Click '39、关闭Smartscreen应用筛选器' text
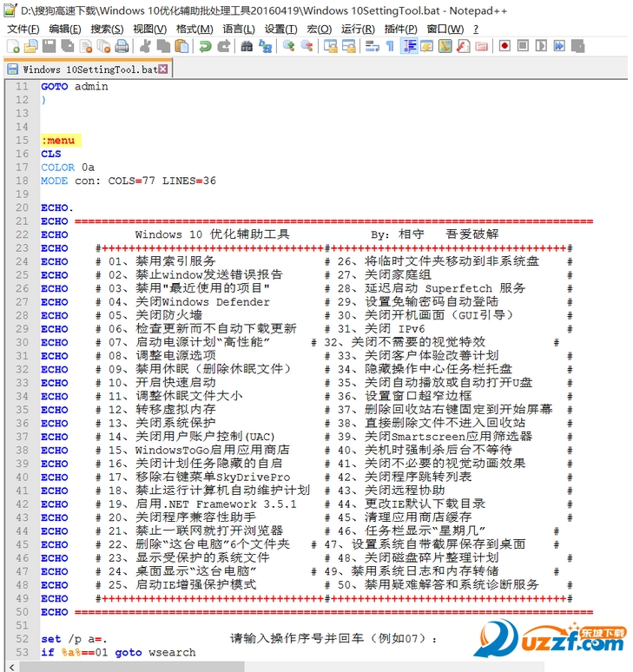Image resolution: width=633 pixels, height=672 pixels. pyautogui.click(x=434, y=437)
